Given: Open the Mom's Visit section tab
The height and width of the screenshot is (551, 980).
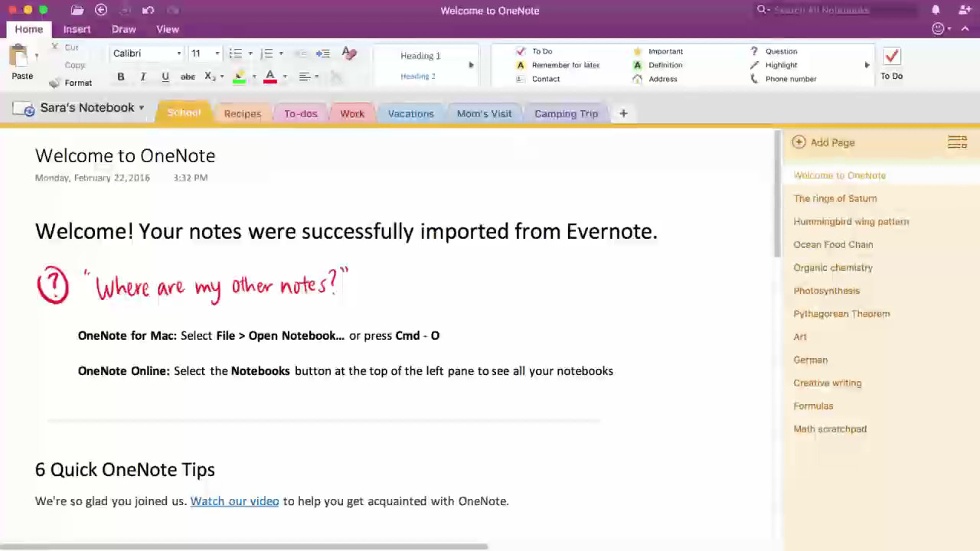Looking at the screenshot, I should (484, 113).
